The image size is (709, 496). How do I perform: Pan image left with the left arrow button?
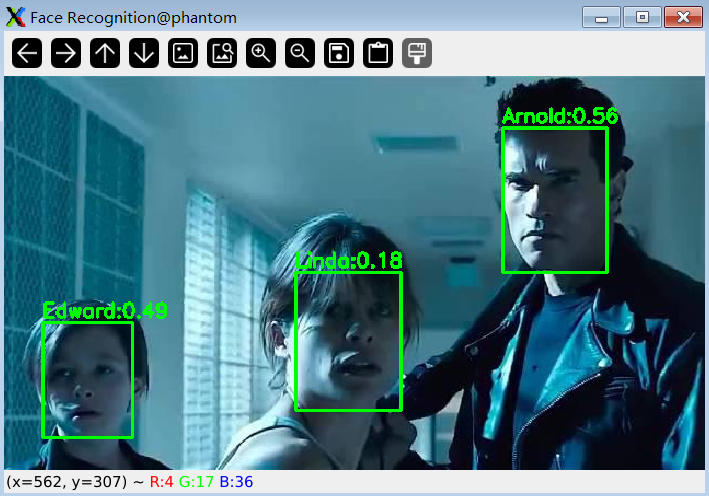[x=27, y=53]
